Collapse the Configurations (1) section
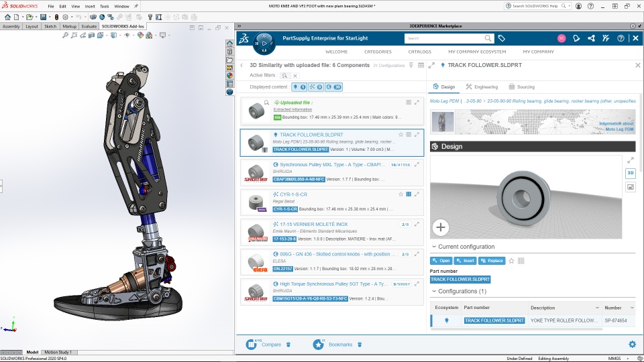644x362 pixels. (434, 291)
